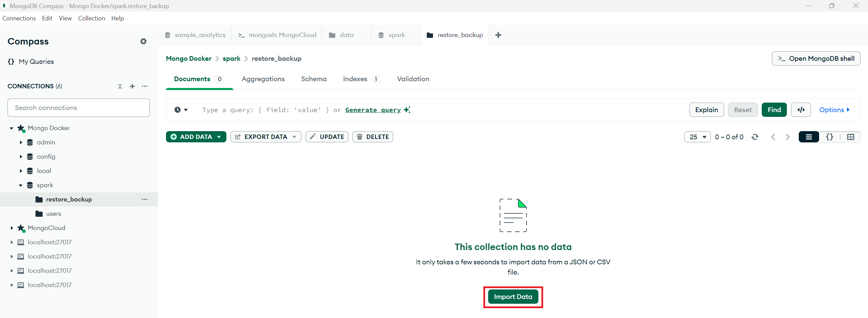The image size is (868, 318).
Task: Switch to mongosh: MongoCloud tab
Action: (277, 35)
